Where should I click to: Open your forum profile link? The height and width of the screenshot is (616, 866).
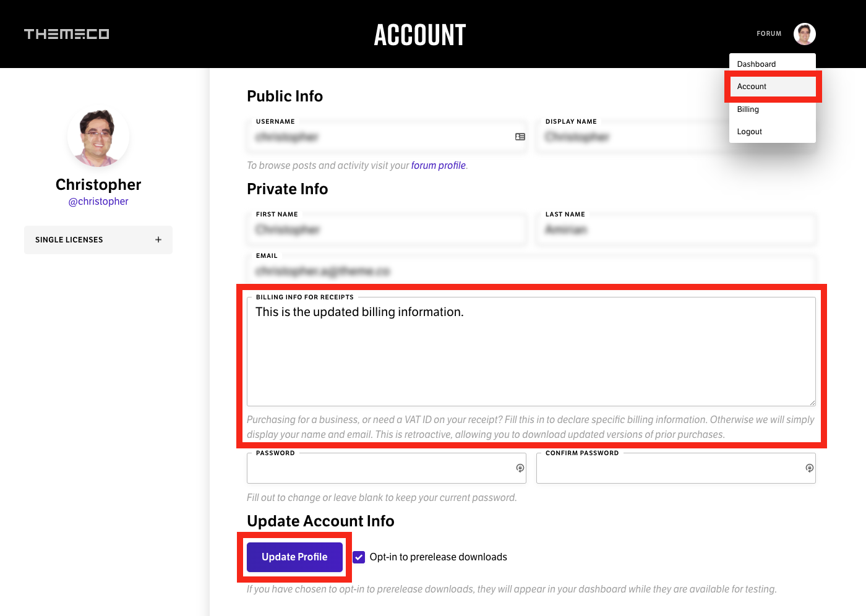(438, 165)
